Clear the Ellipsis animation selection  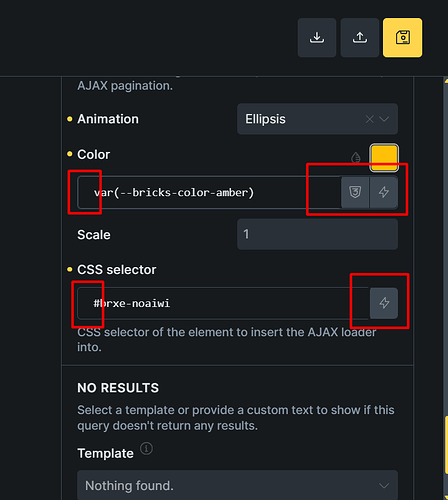click(369, 119)
